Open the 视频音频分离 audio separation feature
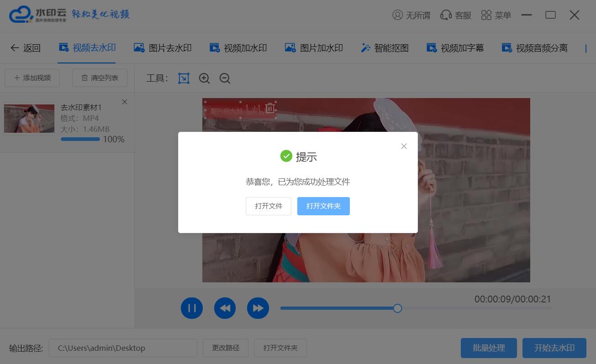The height and width of the screenshot is (364, 596). [535, 47]
